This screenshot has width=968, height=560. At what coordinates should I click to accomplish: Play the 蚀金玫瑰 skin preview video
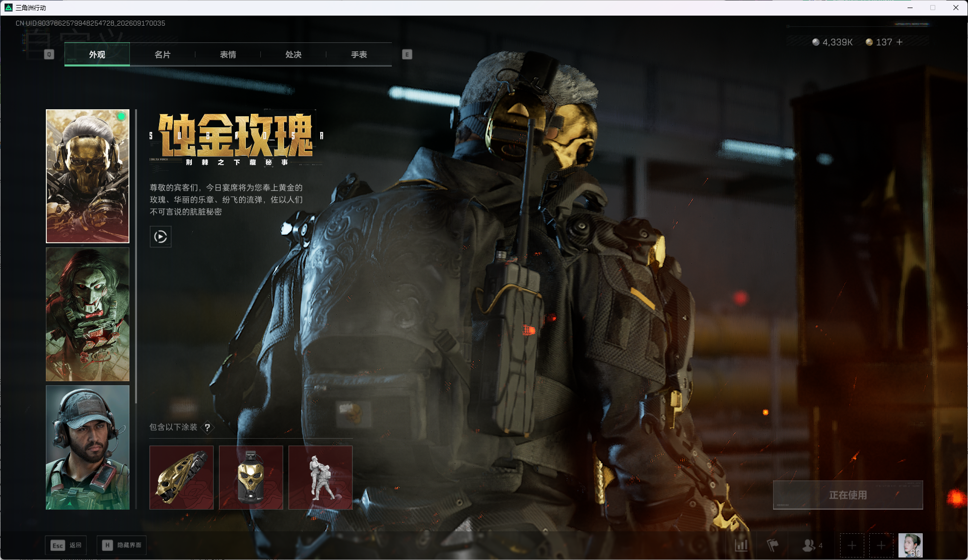[161, 237]
